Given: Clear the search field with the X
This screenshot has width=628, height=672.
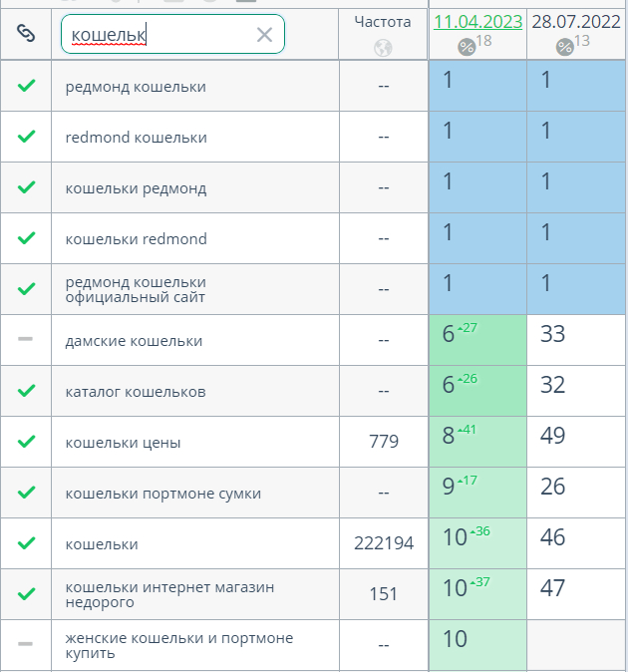Looking at the screenshot, I should coord(264,35).
